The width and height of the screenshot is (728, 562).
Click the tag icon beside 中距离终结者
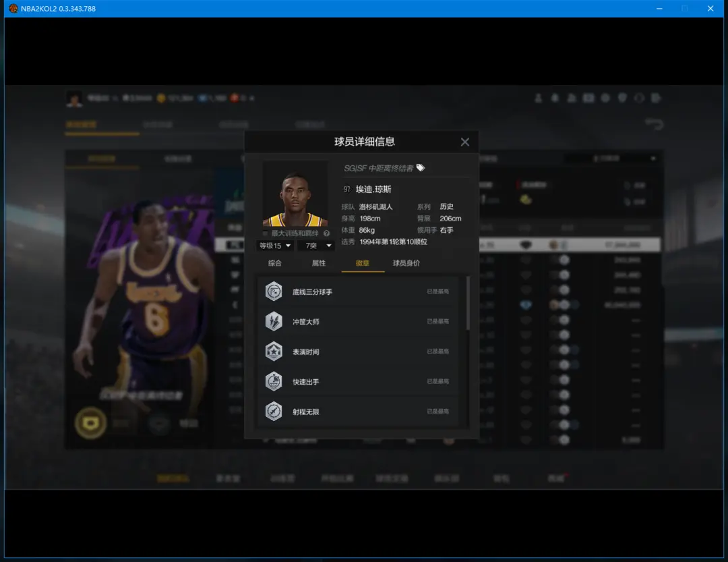(x=421, y=168)
